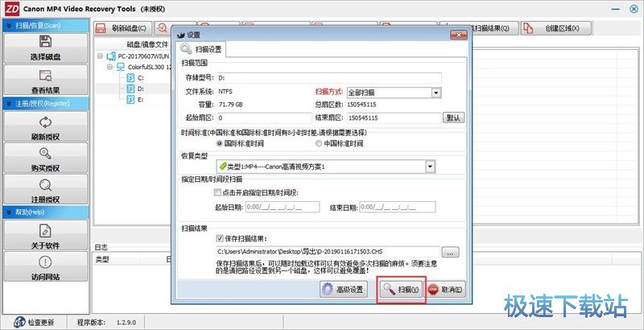644x330 pixels.
Task: Click the 结束扇区 input field
Action: tap(394, 118)
